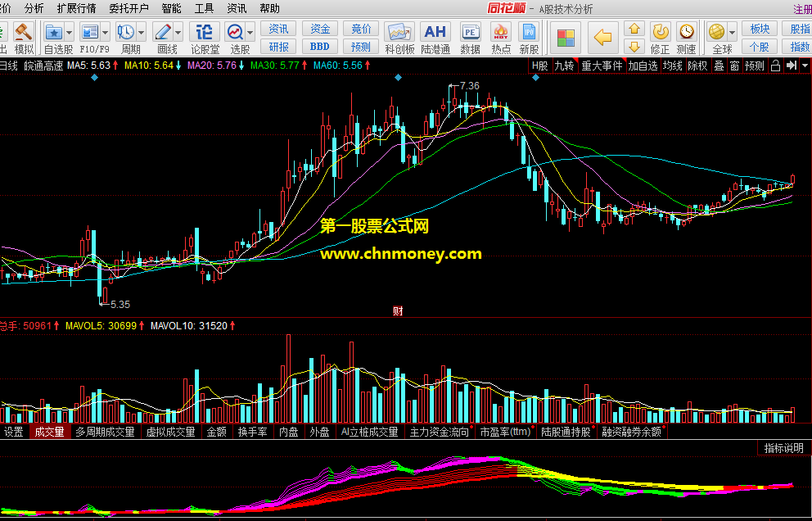The height and width of the screenshot is (521, 812).
Task: Open the 热点 hot topics icon
Action: pyautogui.click(x=500, y=32)
